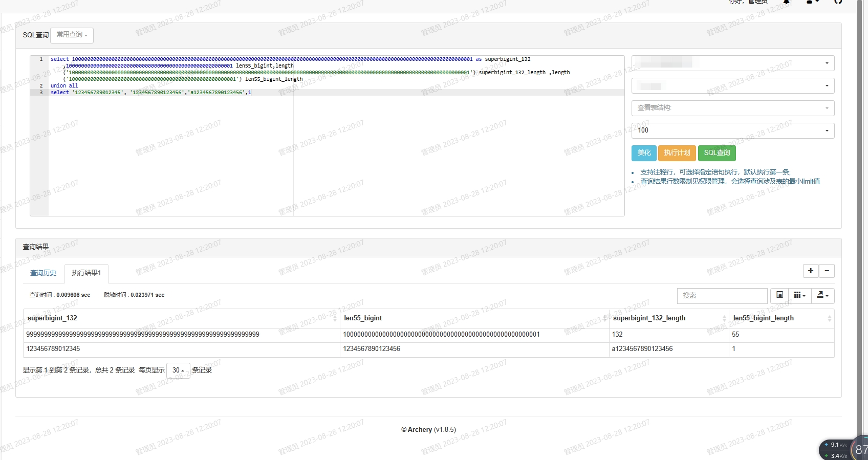Viewport: 868px width, 460px height.
Task: Open the export data icon dropdown
Action: click(x=822, y=295)
